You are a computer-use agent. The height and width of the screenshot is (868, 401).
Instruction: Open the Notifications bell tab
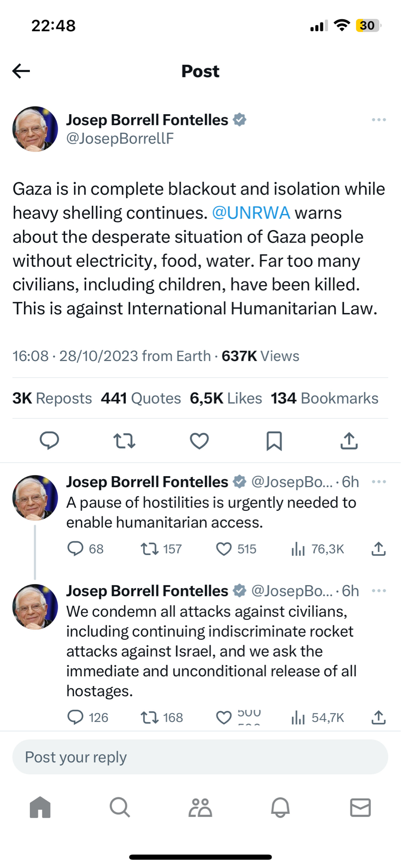point(280,808)
